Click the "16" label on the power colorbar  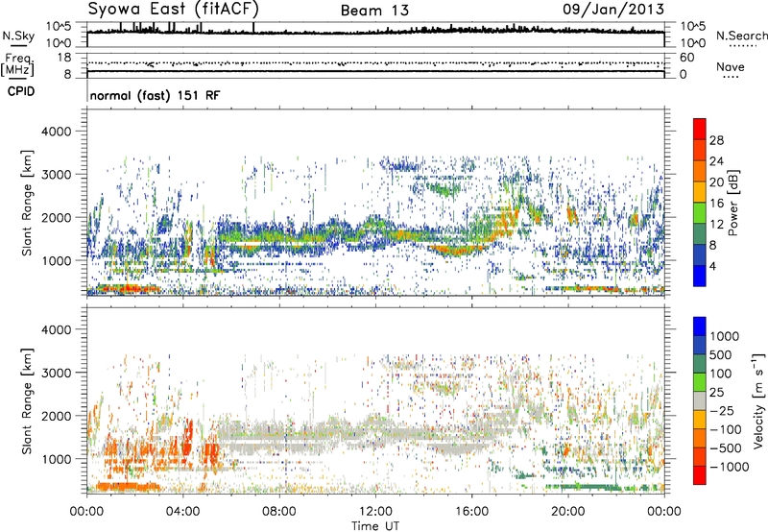coord(716,204)
